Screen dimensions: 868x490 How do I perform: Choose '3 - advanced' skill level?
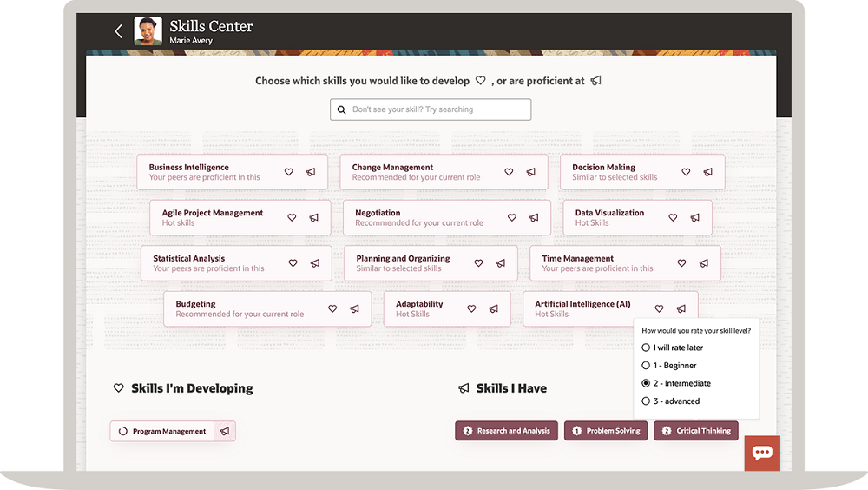646,401
